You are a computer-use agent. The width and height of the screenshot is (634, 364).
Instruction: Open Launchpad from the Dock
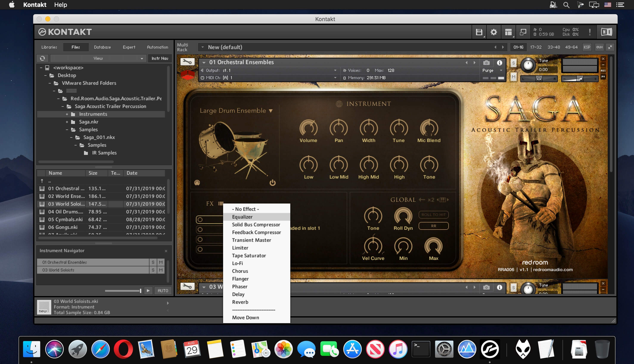click(78, 349)
